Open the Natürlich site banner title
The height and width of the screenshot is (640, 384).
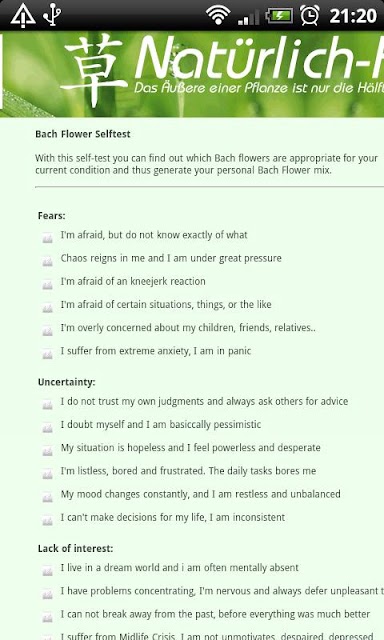pyautogui.click(x=259, y=56)
